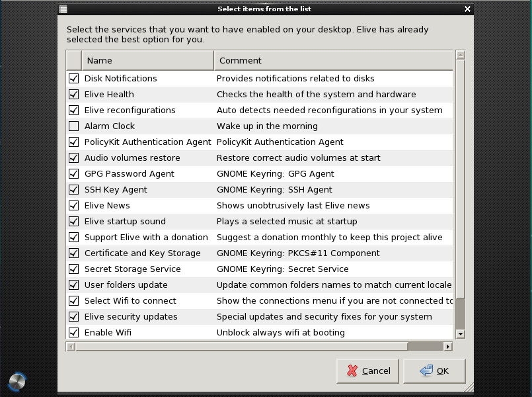Screen dimensions: 532x397
Task: Uncheck the Disk Notifications service
Action: 73,79
